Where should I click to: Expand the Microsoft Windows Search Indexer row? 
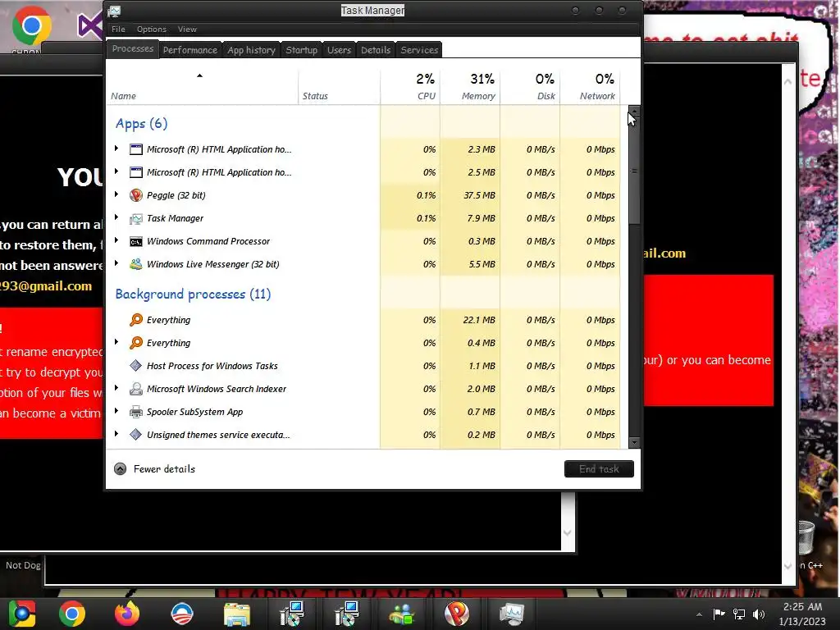pyautogui.click(x=116, y=388)
